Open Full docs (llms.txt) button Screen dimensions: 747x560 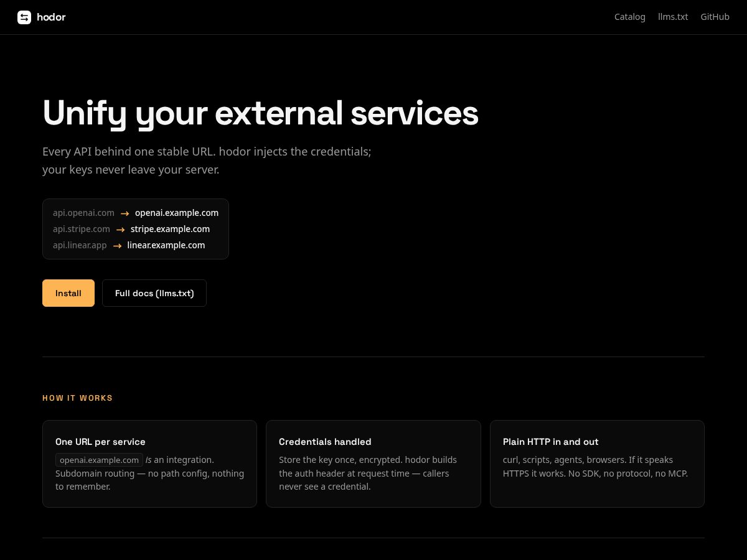tap(154, 293)
